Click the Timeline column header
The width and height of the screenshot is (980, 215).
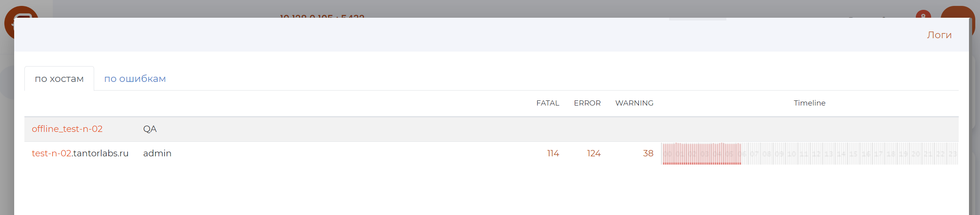click(x=809, y=103)
